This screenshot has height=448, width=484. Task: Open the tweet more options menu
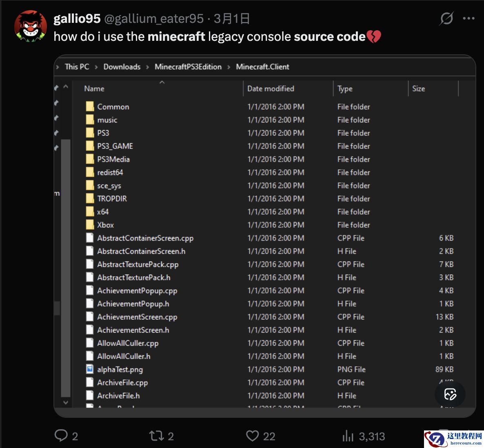pos(468,18)
